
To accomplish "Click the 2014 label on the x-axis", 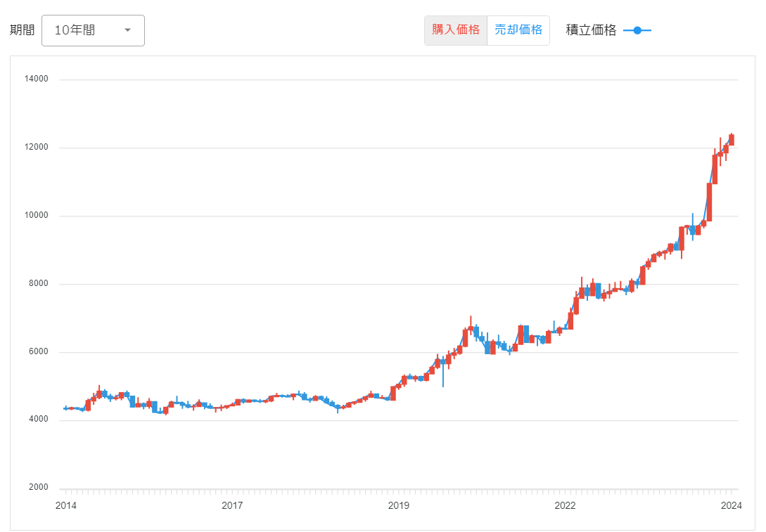I will 65,505.
